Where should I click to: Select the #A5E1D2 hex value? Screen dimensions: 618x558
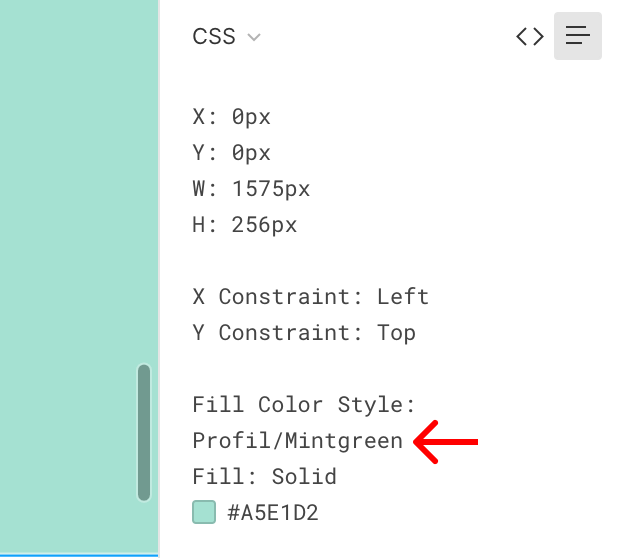pyautogui.click(x=272, y=513)
